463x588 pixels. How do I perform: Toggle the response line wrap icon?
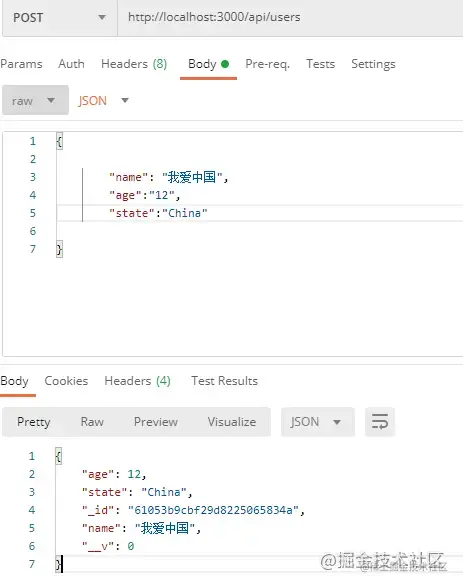click(x=379, y=422)
